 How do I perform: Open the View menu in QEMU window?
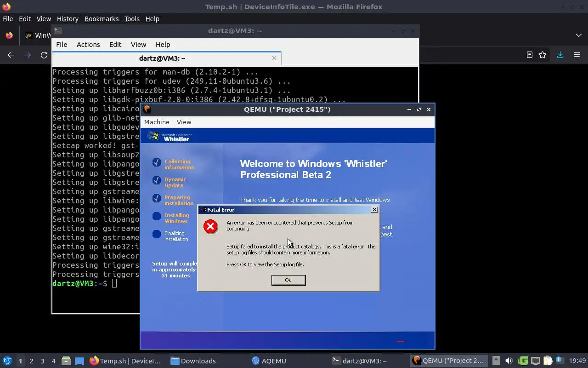(x=184, y=122)
